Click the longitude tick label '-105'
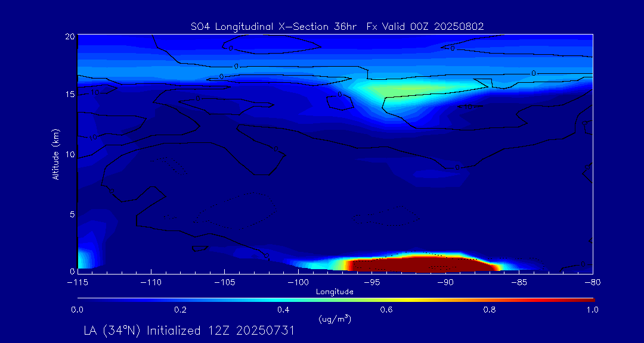The image size is (644, 343). [x=225, y=283]
